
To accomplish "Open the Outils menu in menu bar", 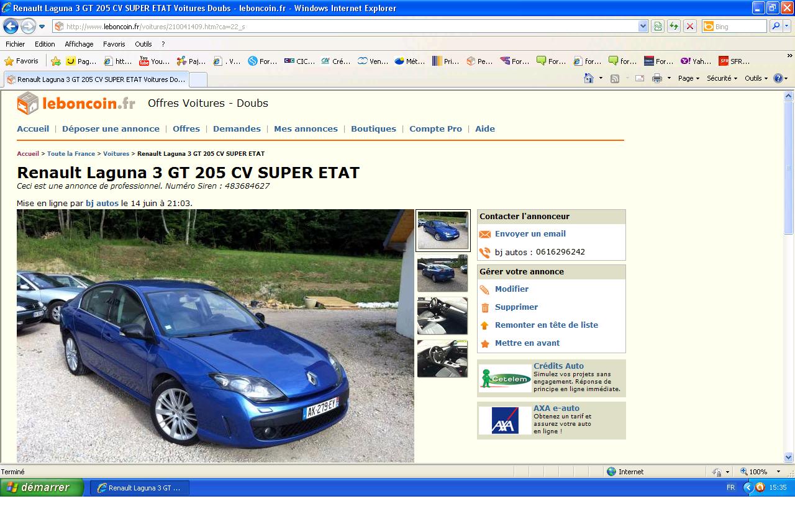I will [143, 44].
